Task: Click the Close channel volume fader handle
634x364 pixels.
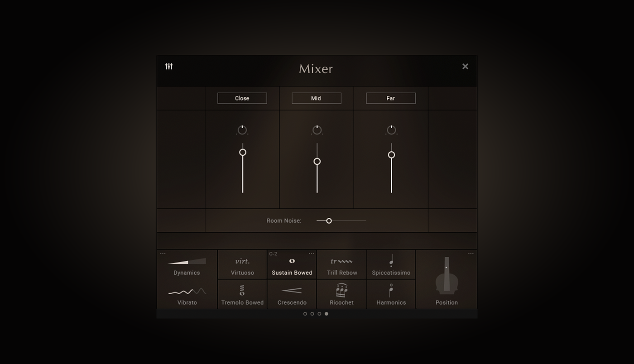Action: (x=243, y=152)
